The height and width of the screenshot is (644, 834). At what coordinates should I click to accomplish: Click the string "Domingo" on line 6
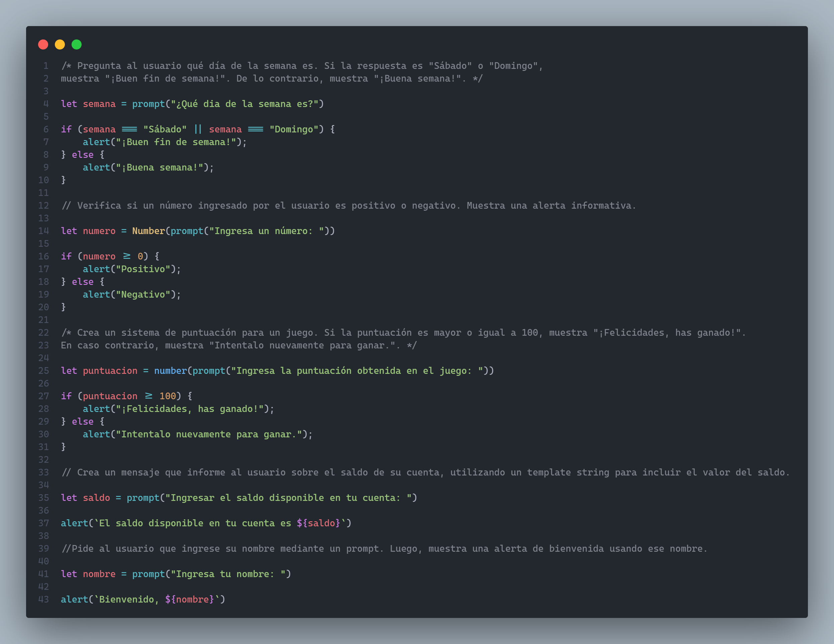[294, 129]
